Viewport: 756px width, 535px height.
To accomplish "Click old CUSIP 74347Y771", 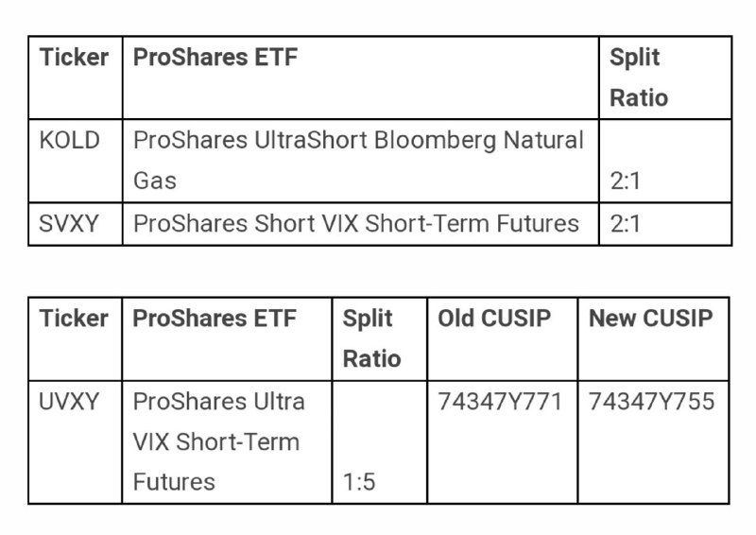I will pyautogui.click(x=500, y=402).
